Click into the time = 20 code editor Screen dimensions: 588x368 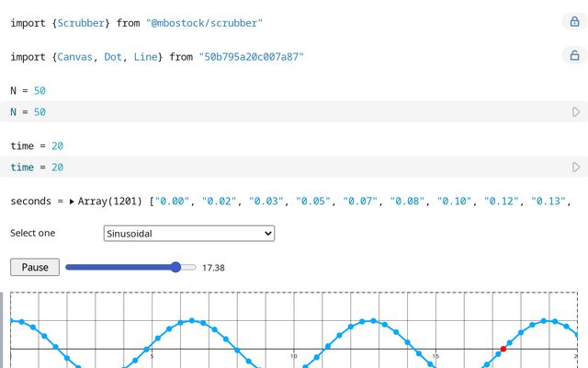276,167
